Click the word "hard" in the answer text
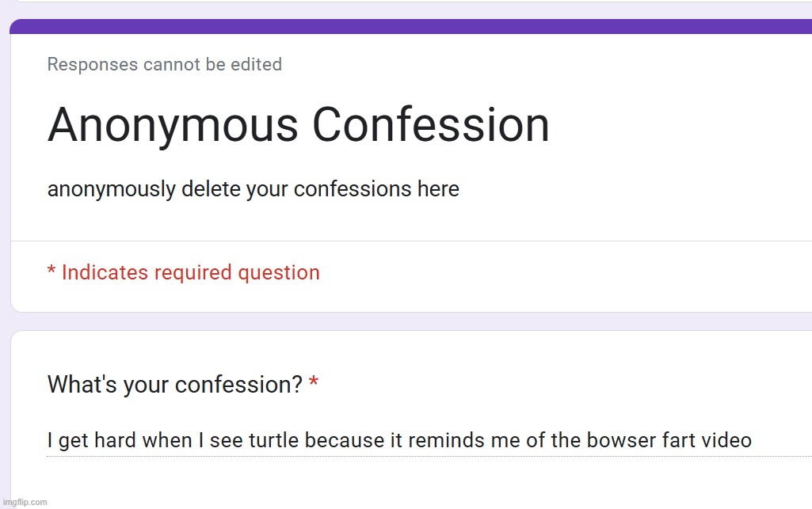 (x=116, y=440)
